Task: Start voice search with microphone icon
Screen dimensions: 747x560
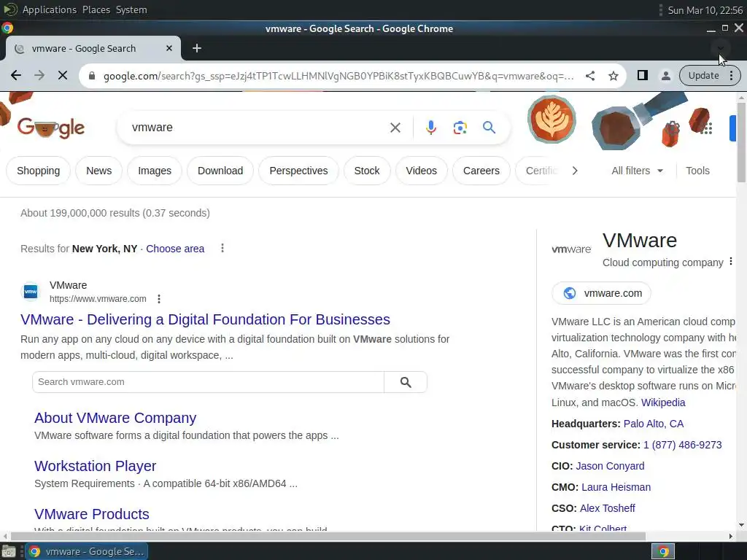Action: [x=430, y=128]
